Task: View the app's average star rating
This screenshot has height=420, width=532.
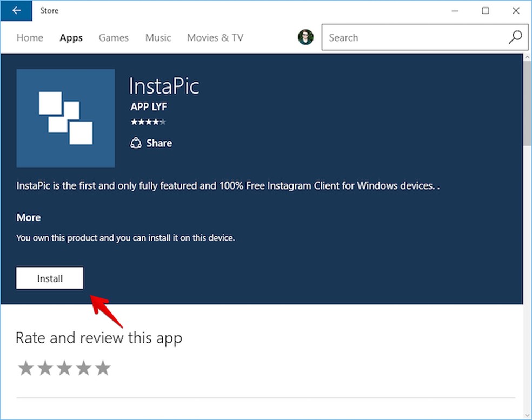Action: coord(148,122)
